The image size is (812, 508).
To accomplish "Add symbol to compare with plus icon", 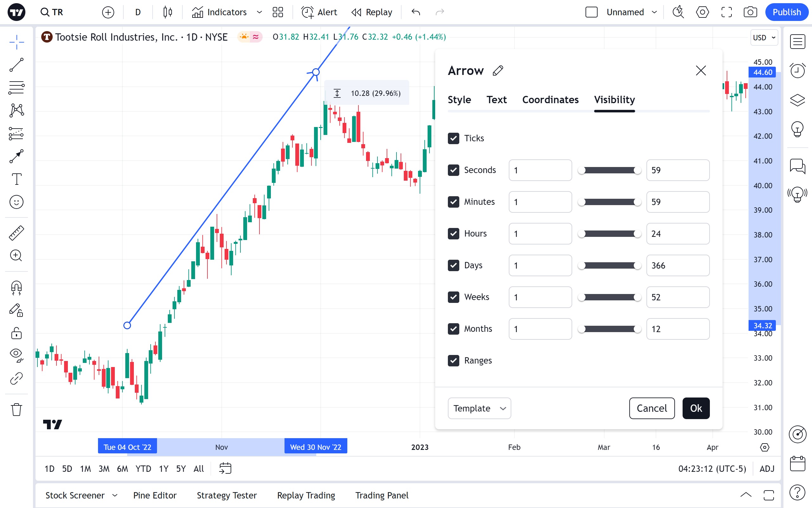I will click(108, 12).
